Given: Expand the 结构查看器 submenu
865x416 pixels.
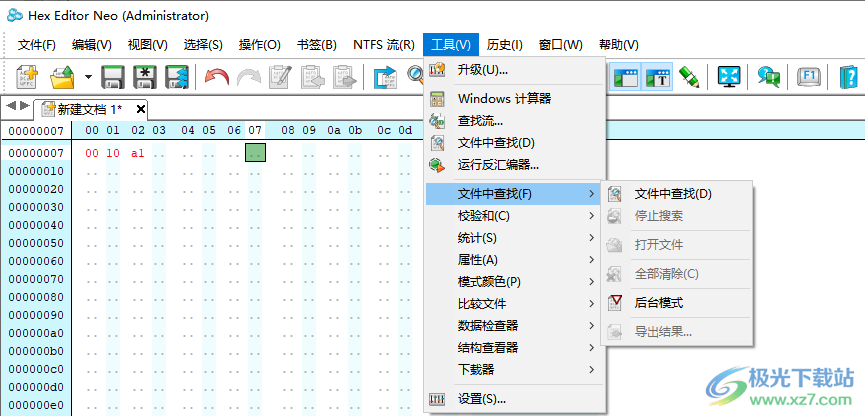Looking at the screenshot, I should click(x=512, y=348).
